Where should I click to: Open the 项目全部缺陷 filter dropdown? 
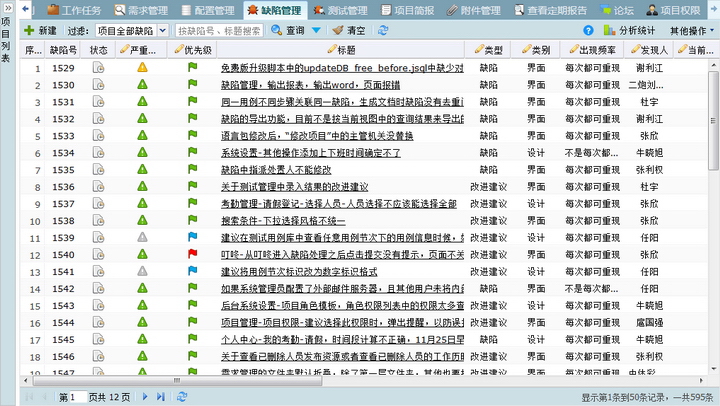point(163,30)
